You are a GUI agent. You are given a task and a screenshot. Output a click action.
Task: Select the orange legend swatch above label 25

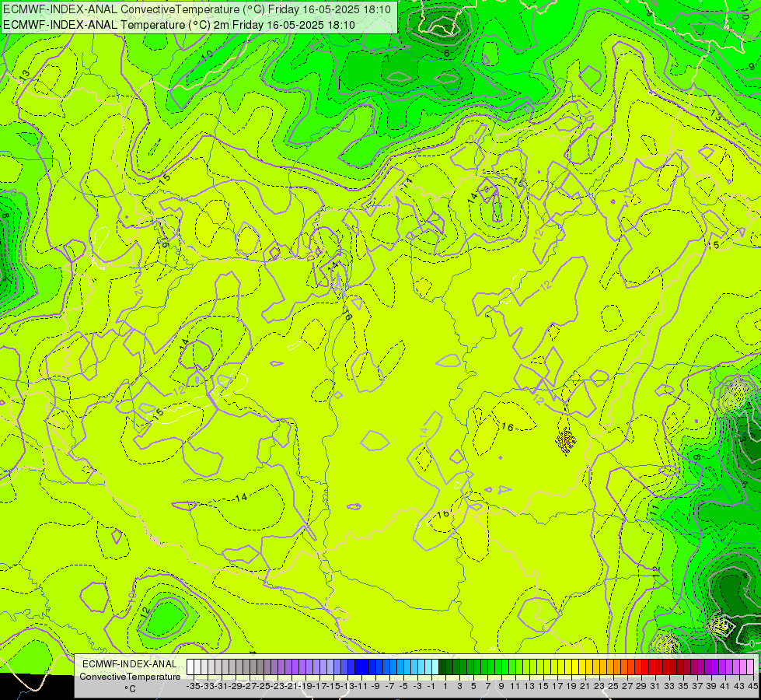610,667
